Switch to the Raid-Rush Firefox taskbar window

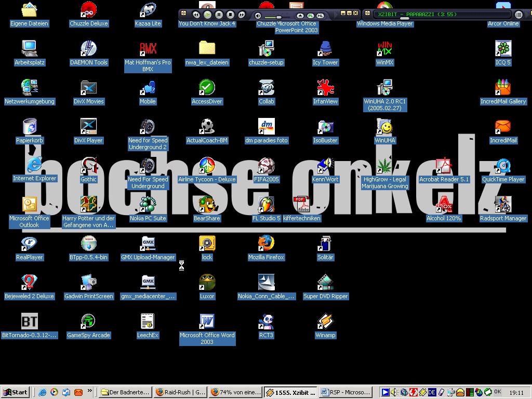(x=181, y=392)
